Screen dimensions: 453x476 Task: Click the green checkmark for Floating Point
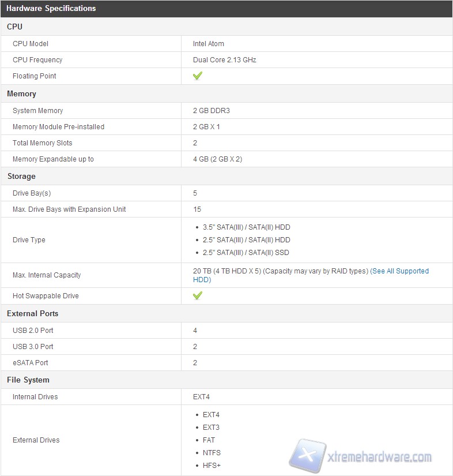coord(197,76)
